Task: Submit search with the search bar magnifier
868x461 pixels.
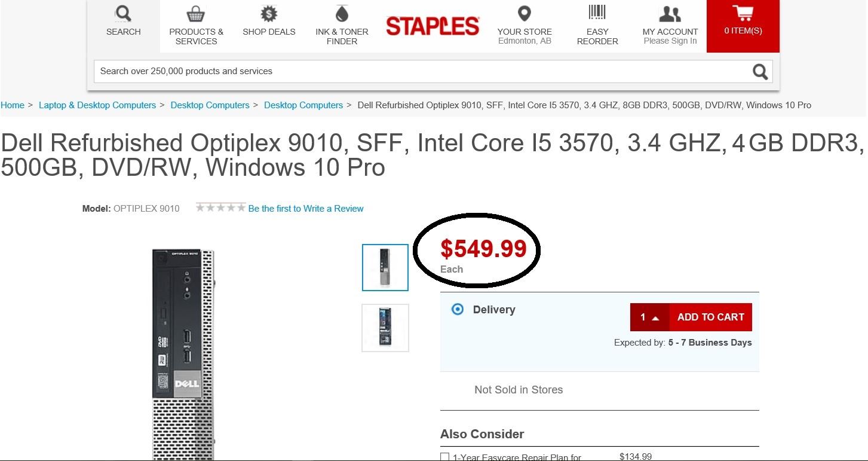Action: (x=760, y=72)
